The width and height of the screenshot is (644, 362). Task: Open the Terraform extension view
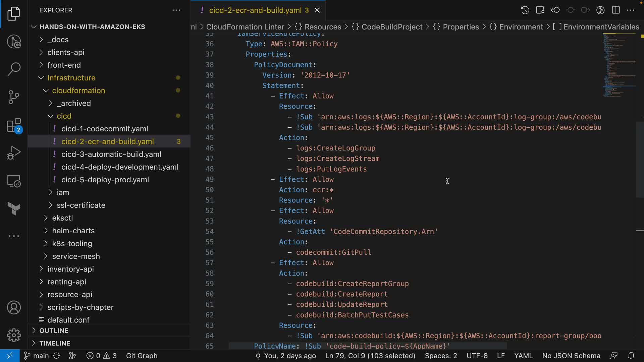point(14,208)
